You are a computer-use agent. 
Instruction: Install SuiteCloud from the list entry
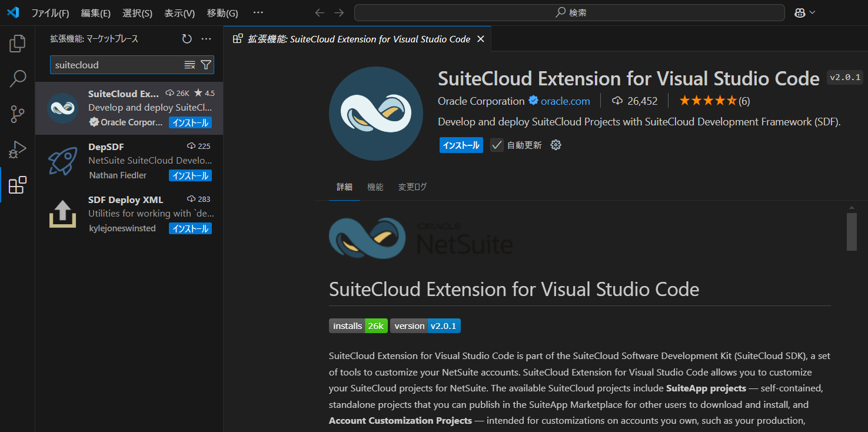pyautogui.click(x=190, y=122)
